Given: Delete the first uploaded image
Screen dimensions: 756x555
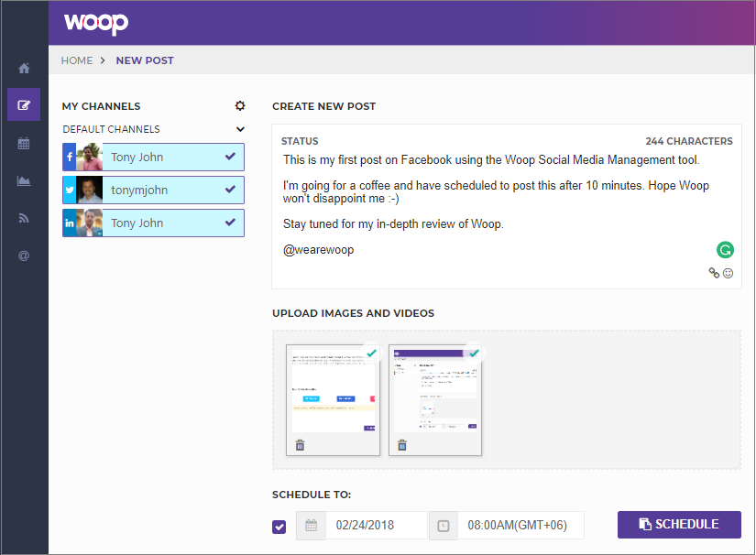Looking at the screenshot, I should click(300, 446).
